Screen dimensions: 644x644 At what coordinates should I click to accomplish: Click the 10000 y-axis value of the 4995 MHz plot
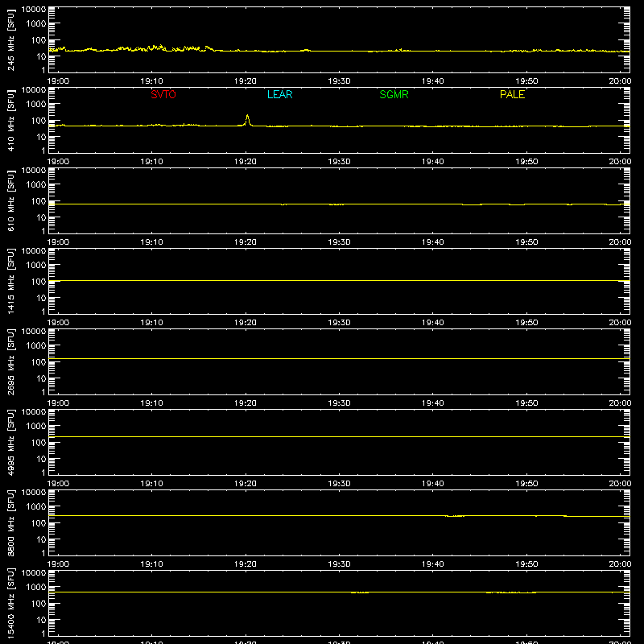34,412
